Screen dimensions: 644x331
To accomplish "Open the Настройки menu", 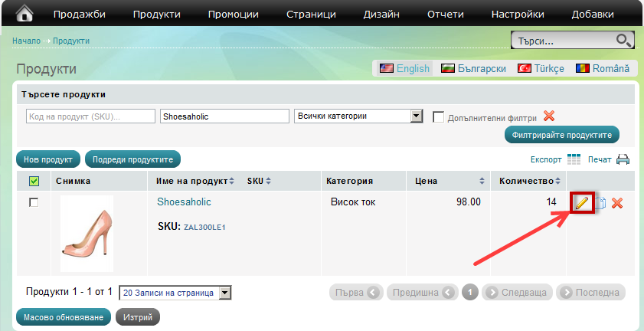I will coord(518,14).
